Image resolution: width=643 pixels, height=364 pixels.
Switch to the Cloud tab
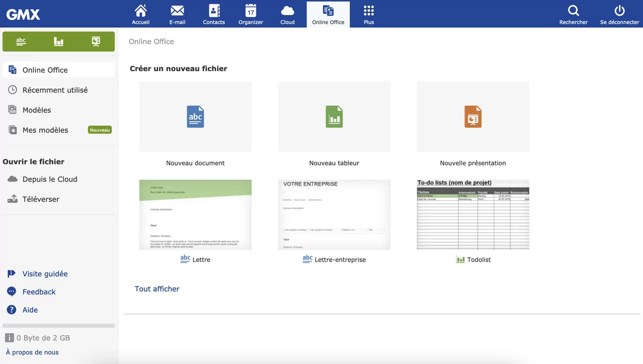click(288, 14)
